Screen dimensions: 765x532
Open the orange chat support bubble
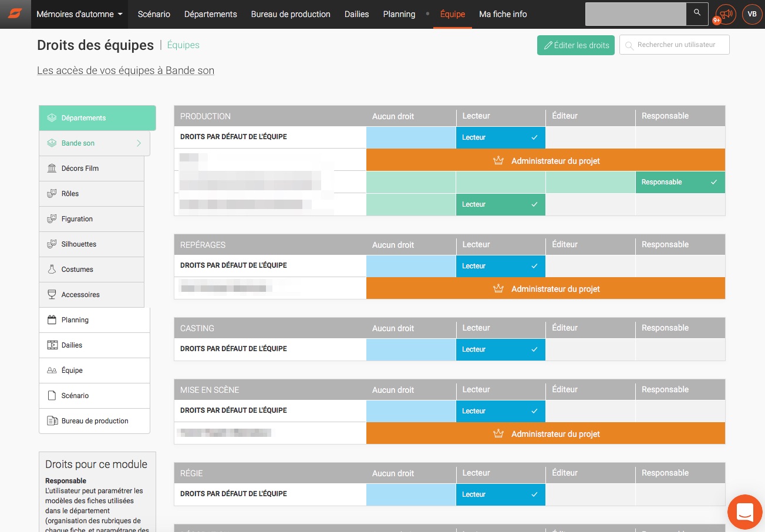click(x=744, y=511)
